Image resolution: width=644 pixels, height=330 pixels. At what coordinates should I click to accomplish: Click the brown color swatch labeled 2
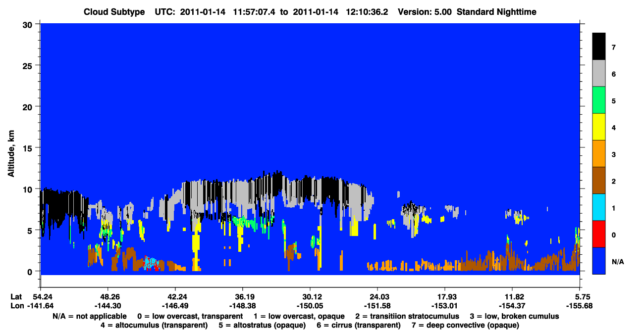click(599, 180)
